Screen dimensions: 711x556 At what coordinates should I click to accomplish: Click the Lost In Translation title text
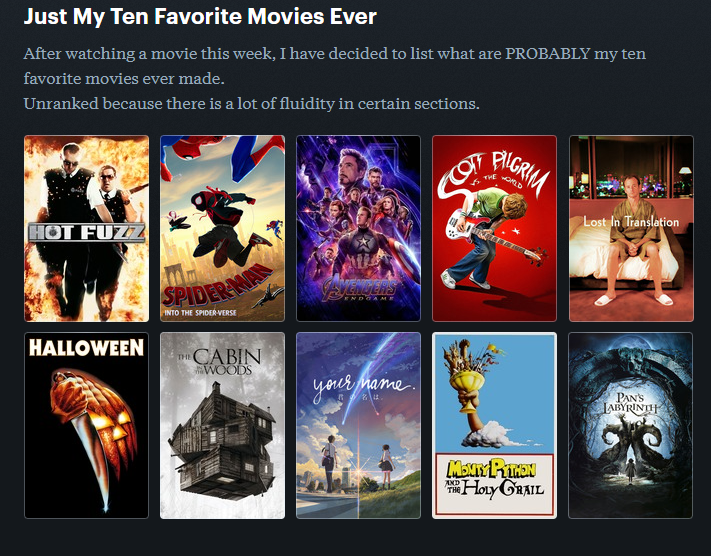tap(631, 222)
